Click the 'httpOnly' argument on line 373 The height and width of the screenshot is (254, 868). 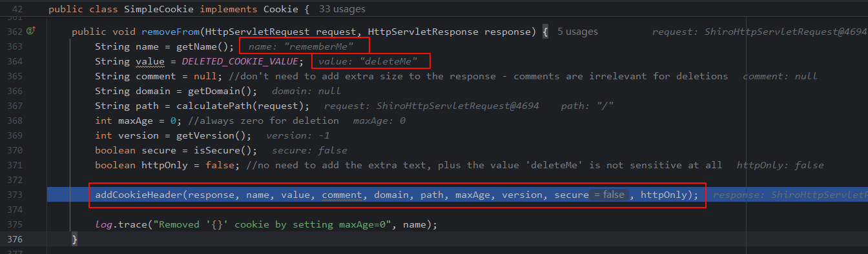(664, 195)
